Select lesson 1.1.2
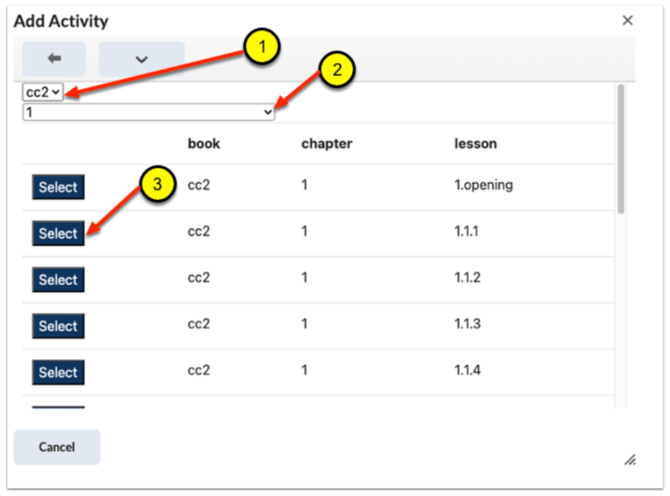 point(58,280)
